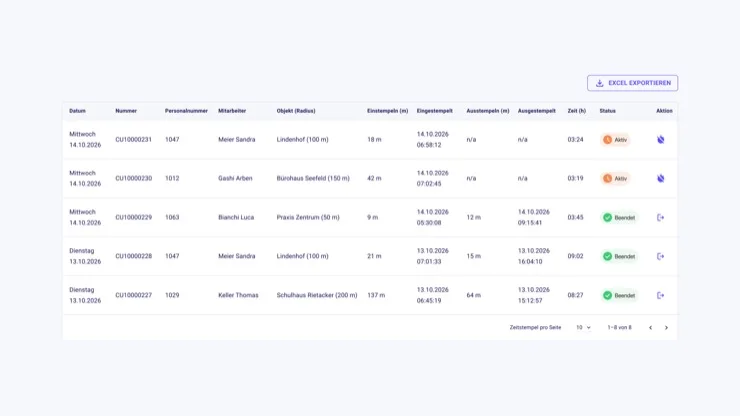Click the Beendet status badge of CU10000228
Screen dimensions: 740x416
pyautogui.click(x=619, y=256)
